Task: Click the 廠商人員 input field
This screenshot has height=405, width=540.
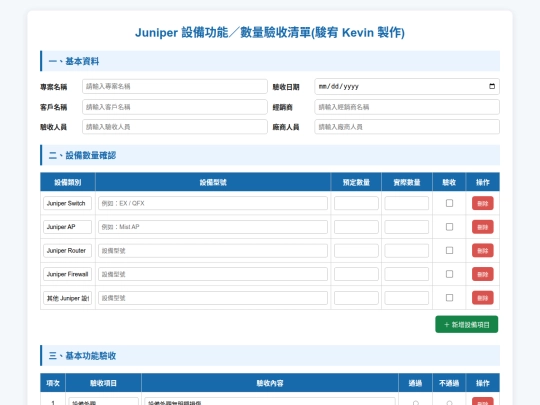Action: (407, 127)
